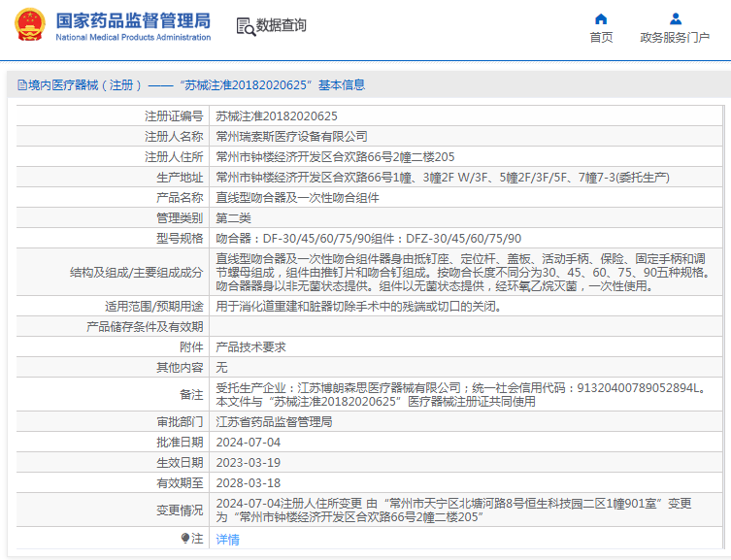Screen dimensions: 731x560
Task: Select remark text with 江苏博朗森思医疗器械有限公司
Action: pyautogui.click(x=463, y=395)
